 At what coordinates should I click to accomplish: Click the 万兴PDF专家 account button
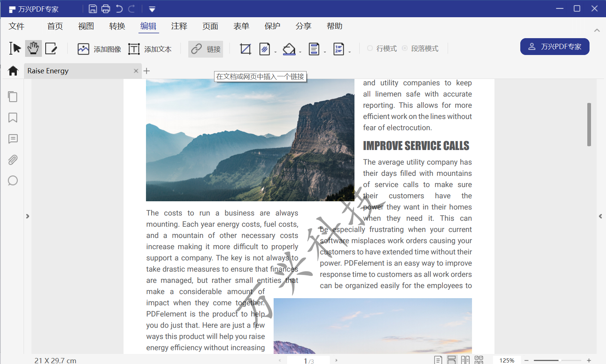pos(555,47)
